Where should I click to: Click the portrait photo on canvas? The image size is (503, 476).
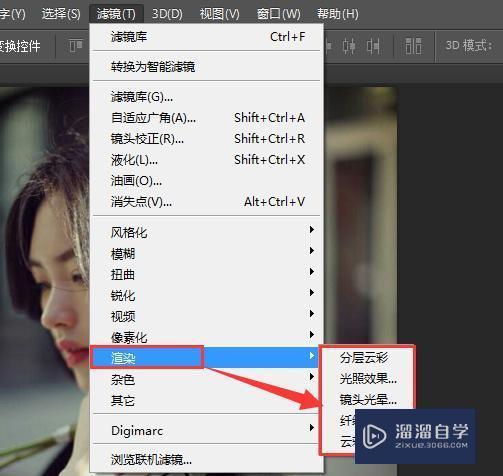click(x=44, y=267)
